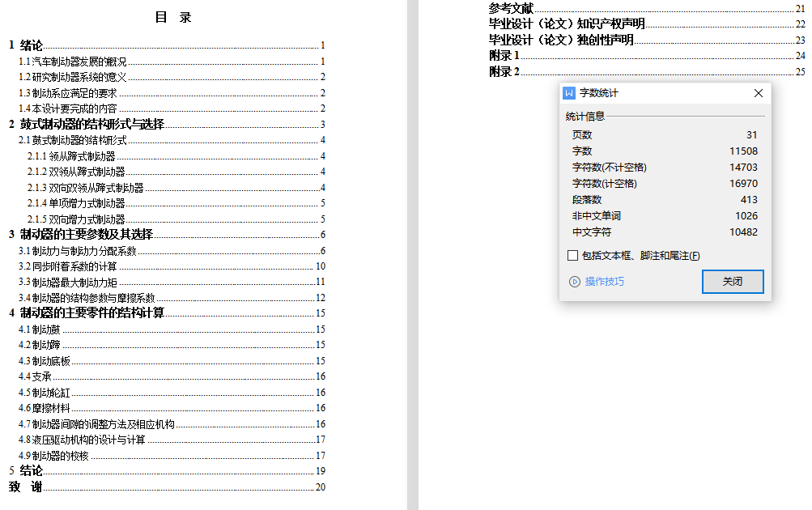Open TOC entry 3.1 制动力与制动力分配系数
Screen dimensions: 812x510
pyautogui.click(x=172, y=251)
